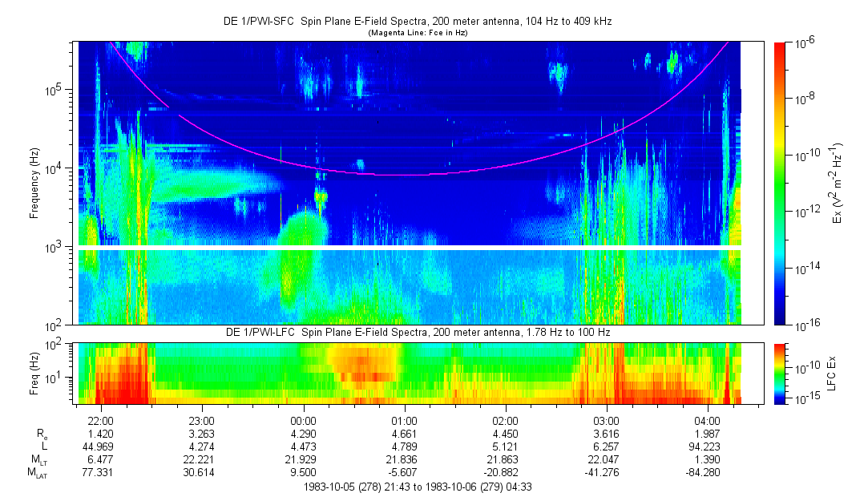This screenshot has height=497, width=868.
Task: Click the MLT value 21.836
Action: (x=402, y=459)
